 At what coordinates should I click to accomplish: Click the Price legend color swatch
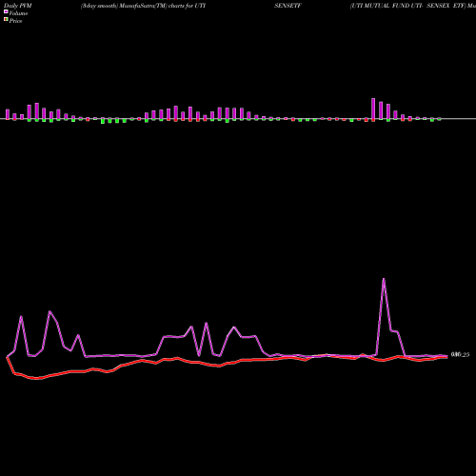[x=6, y=20]
